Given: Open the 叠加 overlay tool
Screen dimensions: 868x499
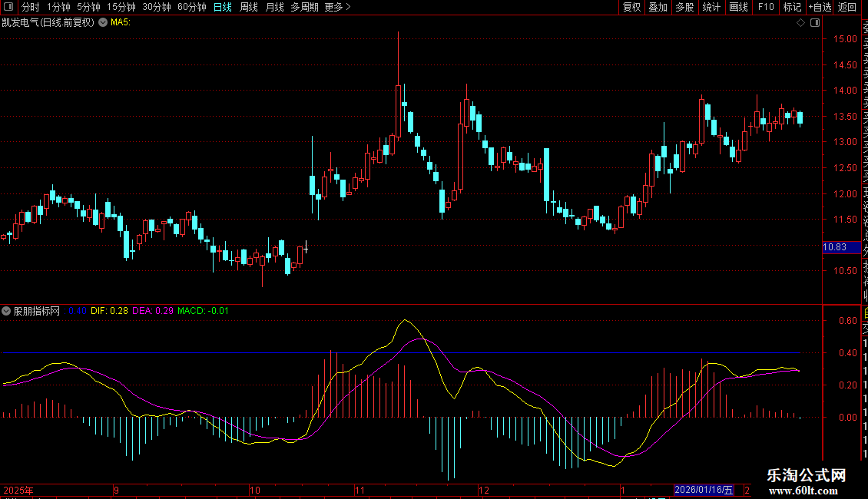Looking at the screenshot, I should click(x=658, y=8).
